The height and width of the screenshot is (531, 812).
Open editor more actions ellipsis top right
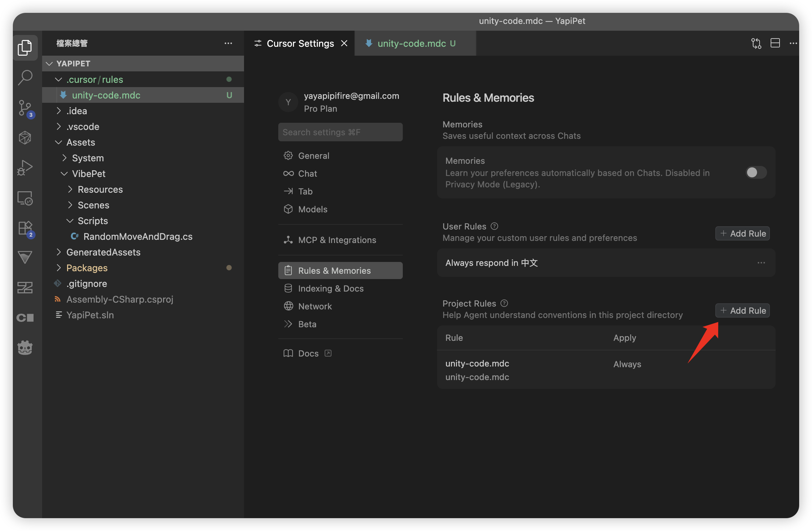tap(793, 43)
